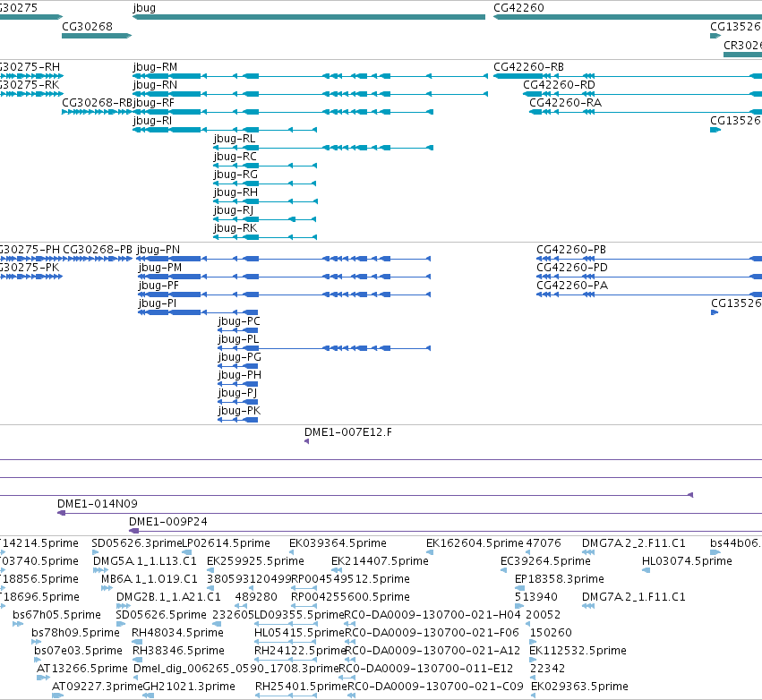Select the feature labeled 150260
Viewport: 762px width, 700px height.
pyautogui.click(x=551, y=633)
